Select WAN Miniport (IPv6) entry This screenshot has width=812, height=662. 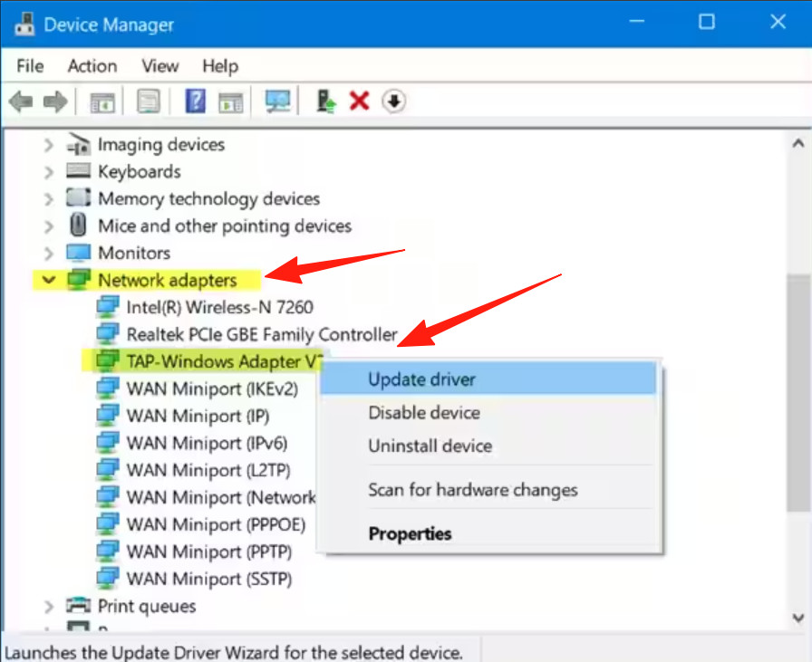(207, 443)
